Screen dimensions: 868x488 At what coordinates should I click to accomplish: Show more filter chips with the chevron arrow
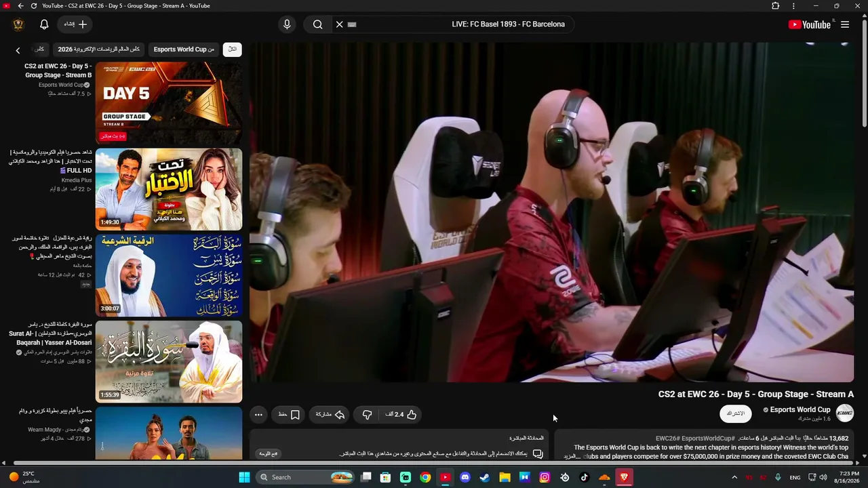pyautogui.click(x=18, y=50)
